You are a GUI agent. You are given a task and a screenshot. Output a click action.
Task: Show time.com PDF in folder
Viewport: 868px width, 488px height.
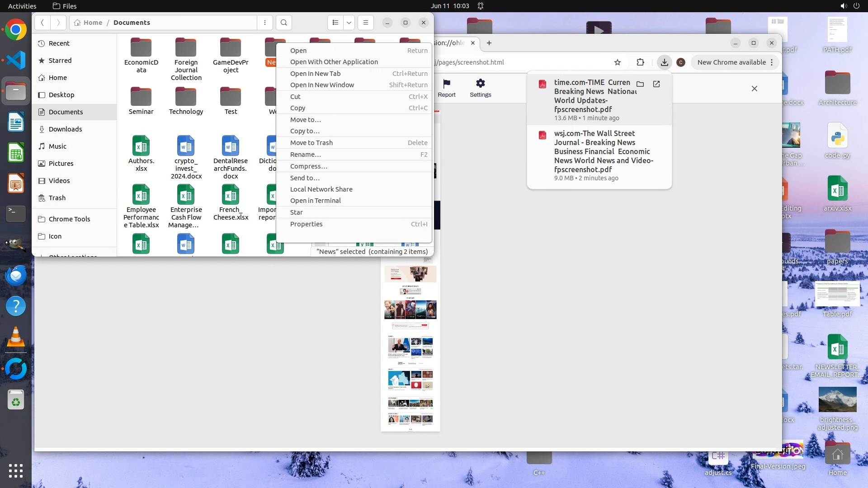point(640,84)
